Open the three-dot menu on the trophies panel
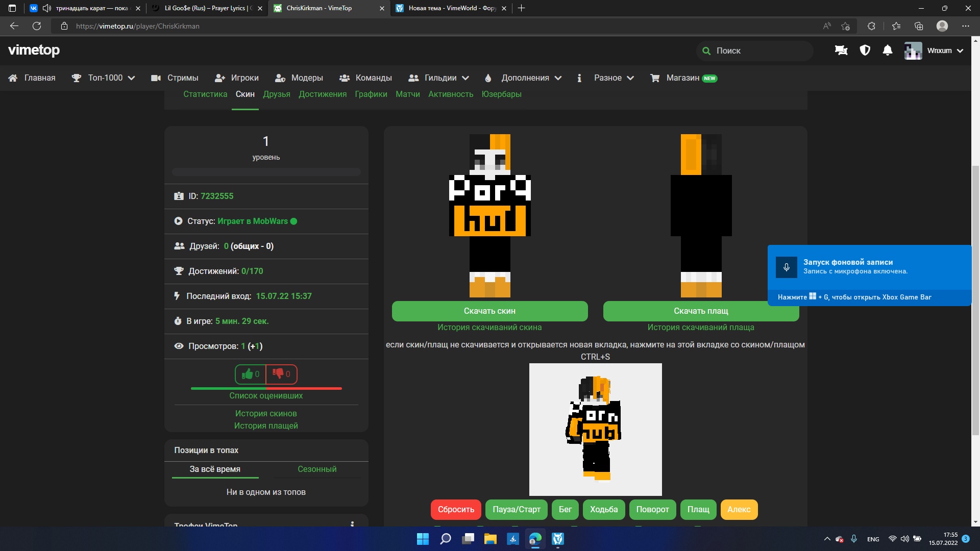 coord(352,524)
